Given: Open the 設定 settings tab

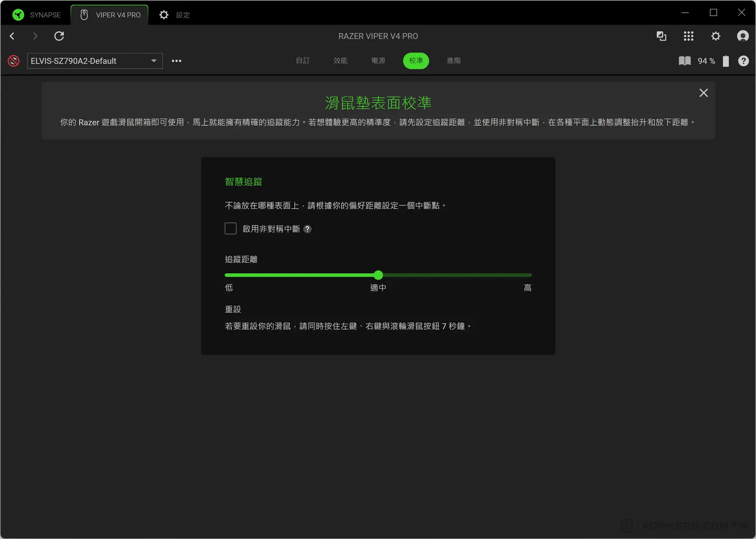Looking at the screenshot, I should coord(174,15).
